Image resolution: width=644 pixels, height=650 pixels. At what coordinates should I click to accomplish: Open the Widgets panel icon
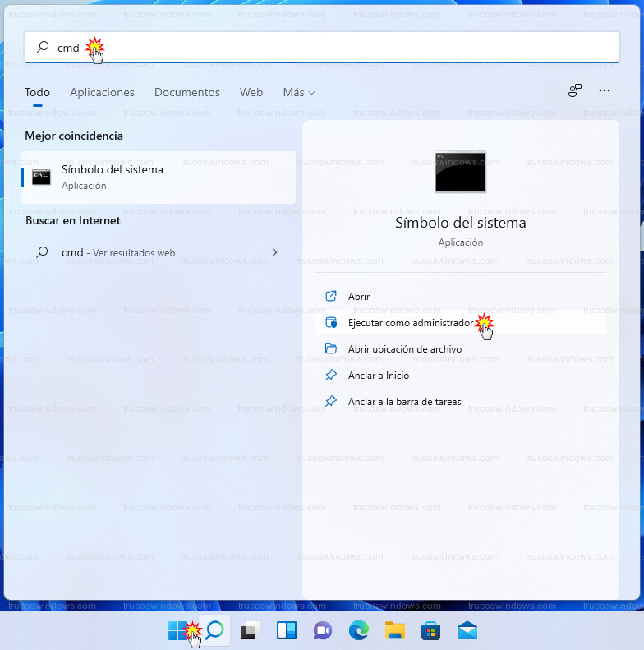click(x=286, y=631)
